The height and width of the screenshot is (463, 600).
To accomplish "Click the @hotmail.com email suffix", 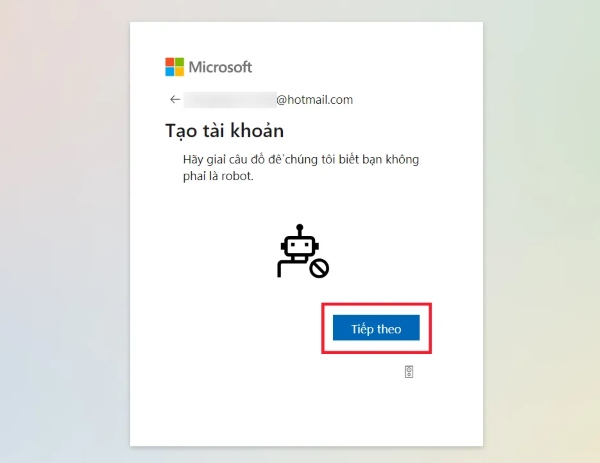I will click(x=315, y=100).
